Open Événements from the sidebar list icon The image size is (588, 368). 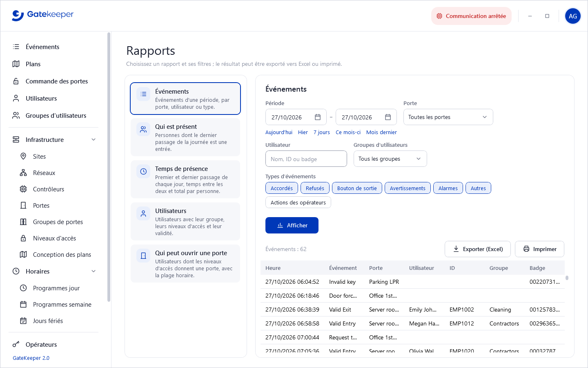pyautogui.click(x=16, y=47)
